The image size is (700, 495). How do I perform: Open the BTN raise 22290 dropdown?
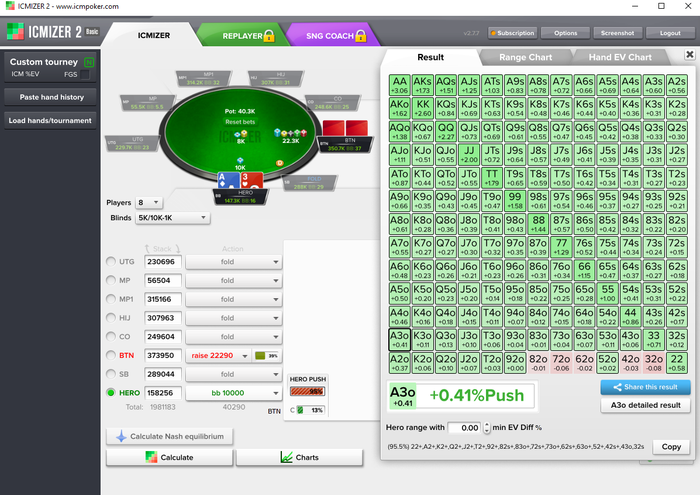(x=218, y=356)
